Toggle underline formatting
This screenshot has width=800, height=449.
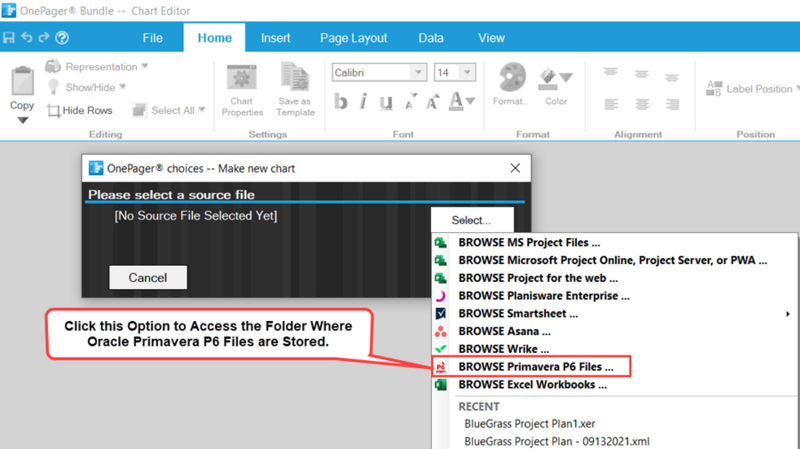[386, 103]
